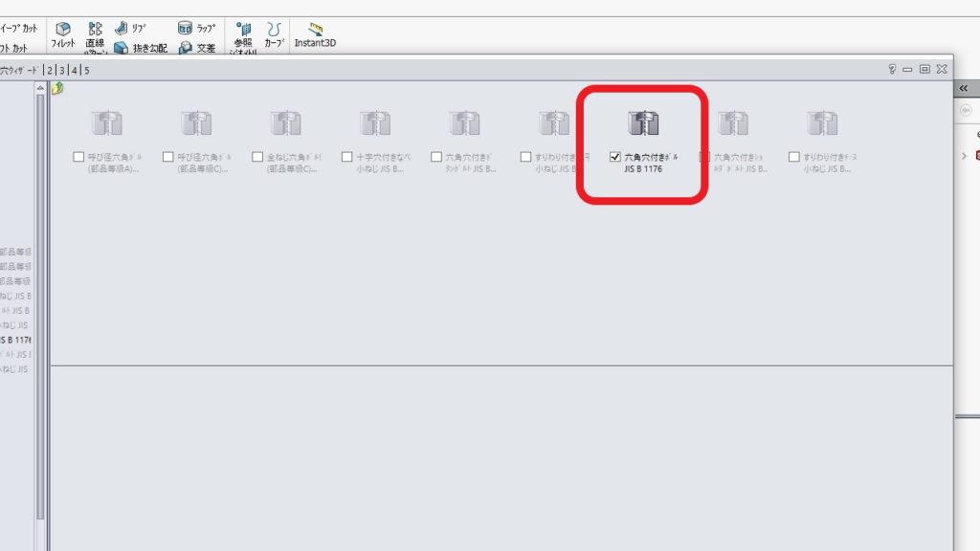Click the green up-folder icon in the wizard
The width and height of the screenshot is (980, 551).
tap(57, 89)
